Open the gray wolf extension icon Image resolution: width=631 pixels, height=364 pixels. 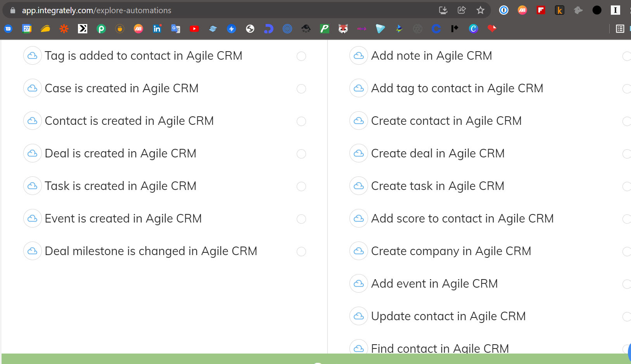point(578,10)
